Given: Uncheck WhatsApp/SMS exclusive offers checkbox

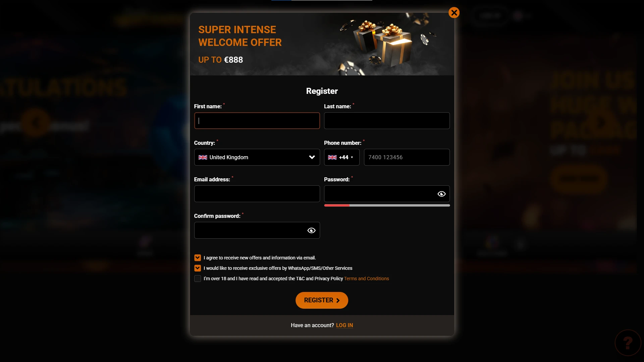Looking at the screenshot, I should (x=198, y=268).
